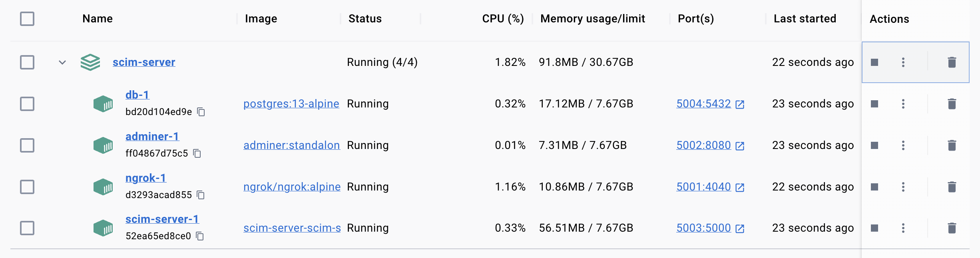
Task: Sort containers by CPU usage
Action: click(502, 18)
